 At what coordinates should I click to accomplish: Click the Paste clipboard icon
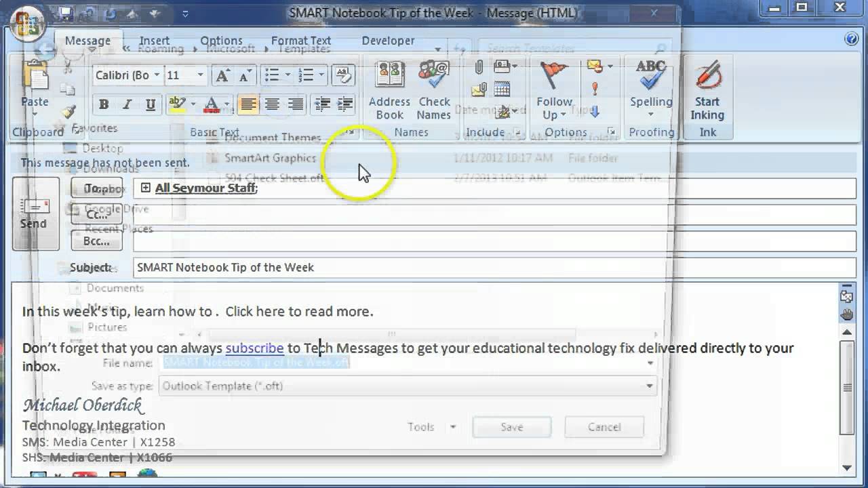34,75
